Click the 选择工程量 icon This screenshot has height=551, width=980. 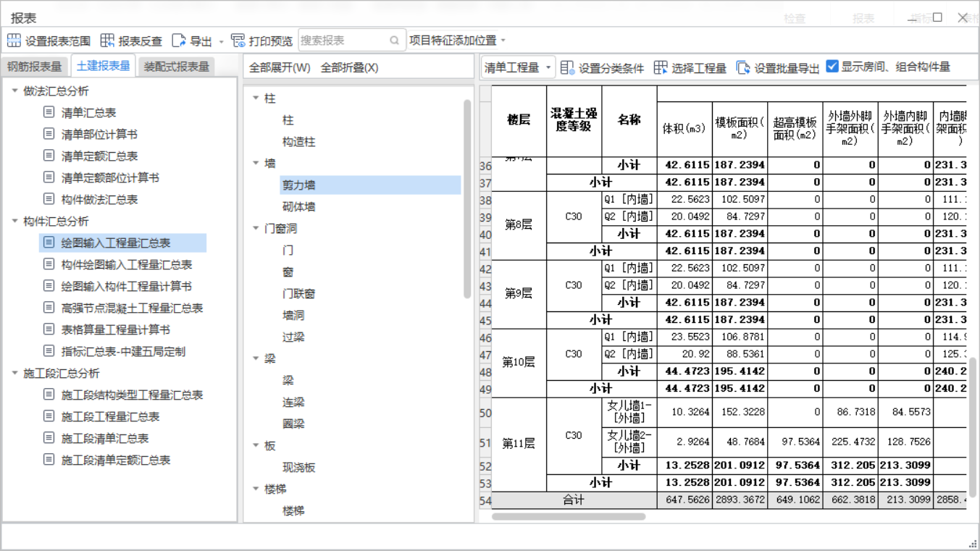point(661,67)
